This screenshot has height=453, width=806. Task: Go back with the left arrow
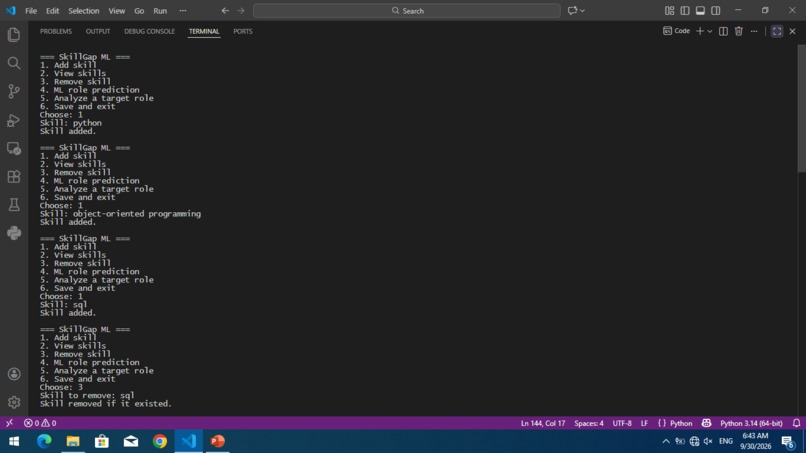click(225, 10)
